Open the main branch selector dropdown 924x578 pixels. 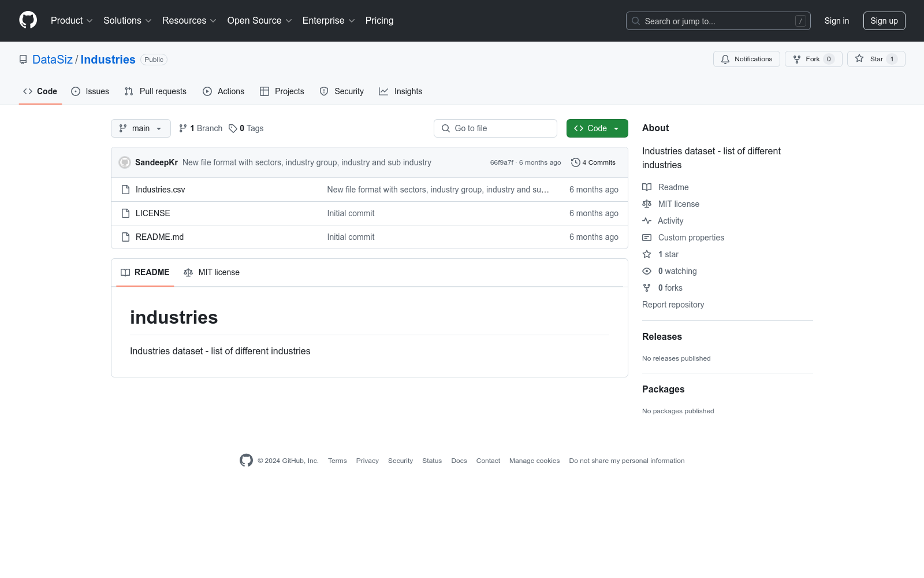tap(141, 128)
